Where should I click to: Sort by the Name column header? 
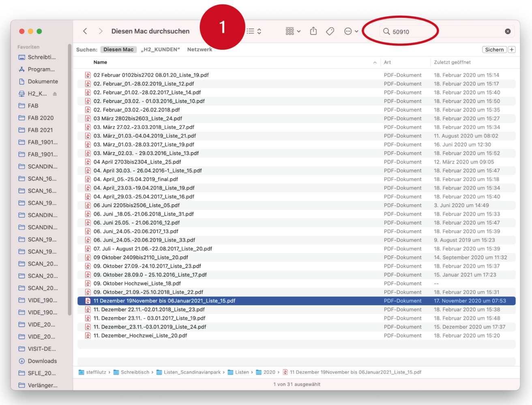click(101, 62)
